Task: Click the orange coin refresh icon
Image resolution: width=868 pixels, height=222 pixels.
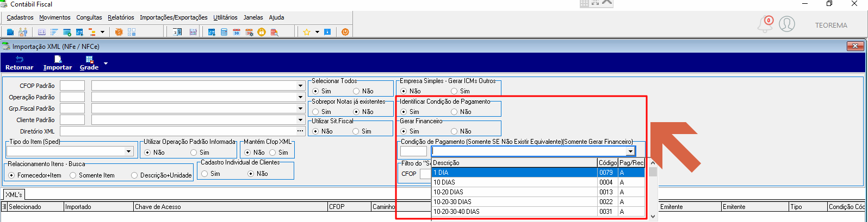Action: point(119,32)
